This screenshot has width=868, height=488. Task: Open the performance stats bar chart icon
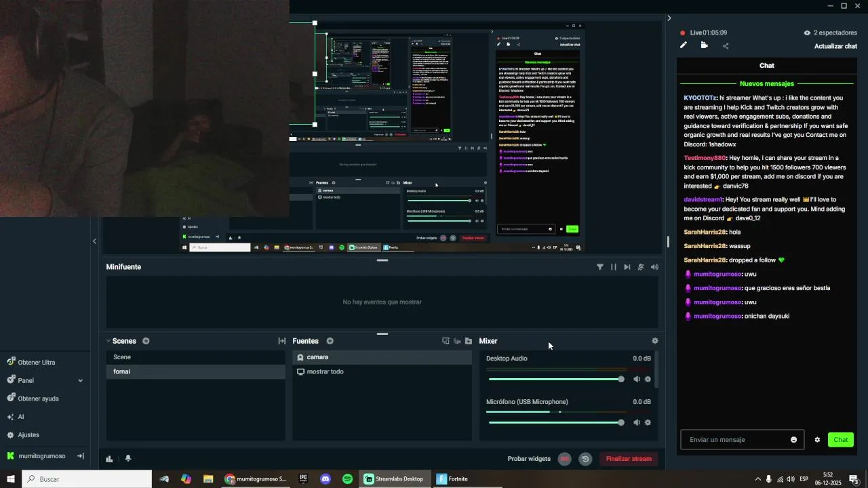[x=109, y=459]
